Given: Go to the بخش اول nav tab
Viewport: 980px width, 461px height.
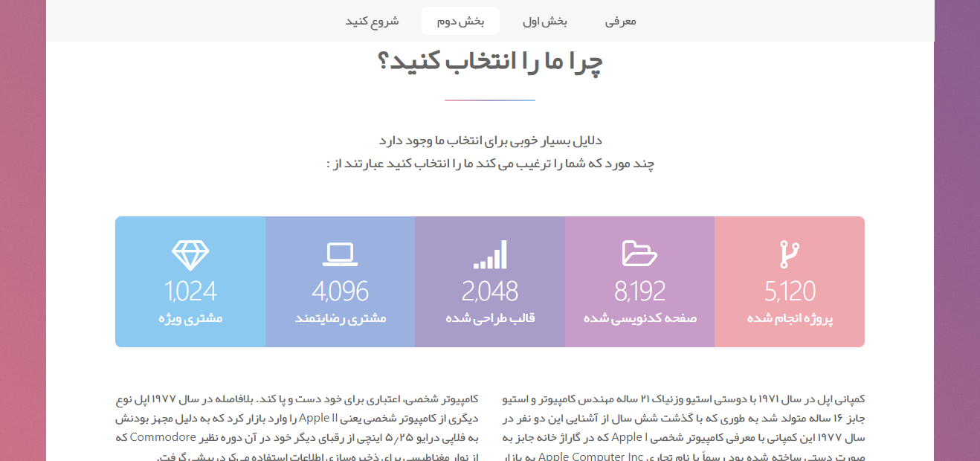Looking at the screenshot, I should 544,21.
